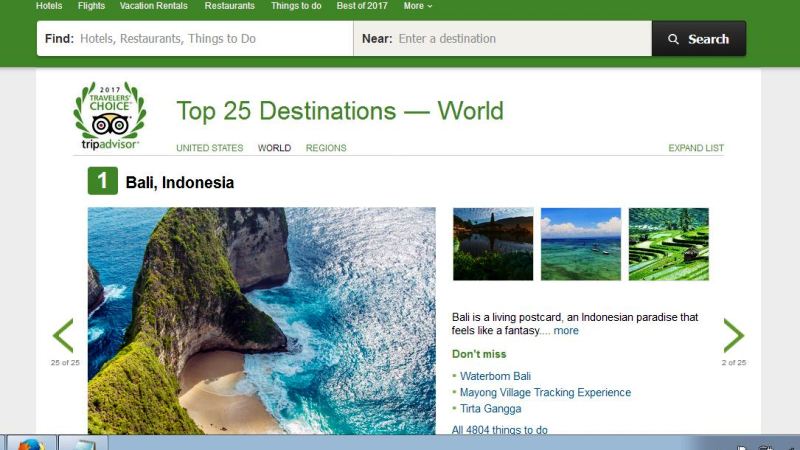The width and height of the screenshot is (800, 450).
Task: Open Firefox from the taskbar
Action: [x=31, y=442]
